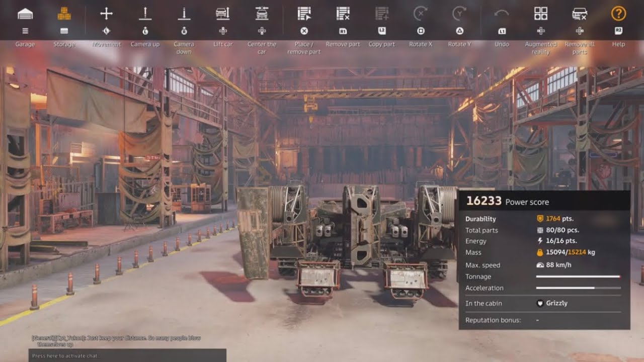This screenshot has height=362, width=644.
Task: Click the Total parts 80/80 pcs. value
Action: [562, 230]
